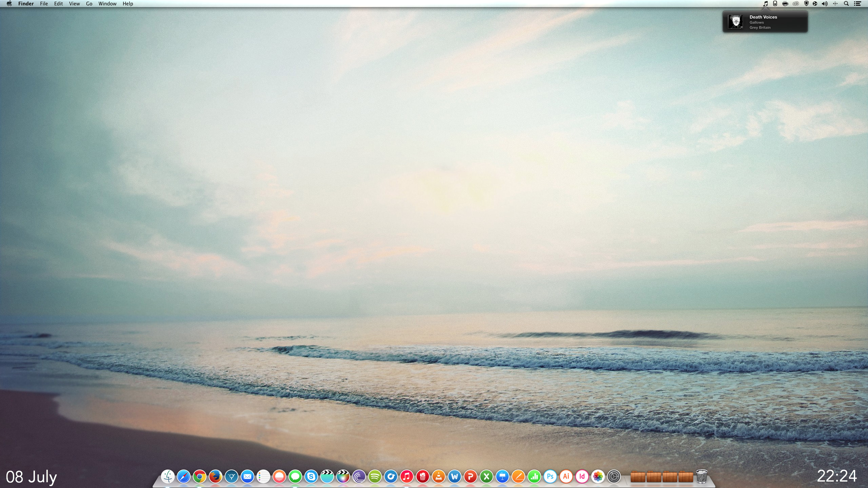Click the music note menu bar icon
The height and width of the screenshot is (488, 868).
(x=765, y=4)
